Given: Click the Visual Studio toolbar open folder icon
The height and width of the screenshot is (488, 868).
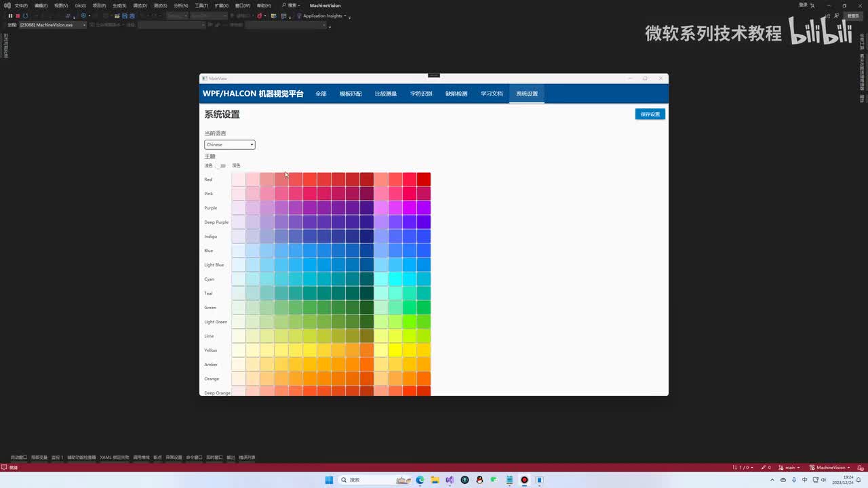Looking at the screenshot, I should 117,16.
